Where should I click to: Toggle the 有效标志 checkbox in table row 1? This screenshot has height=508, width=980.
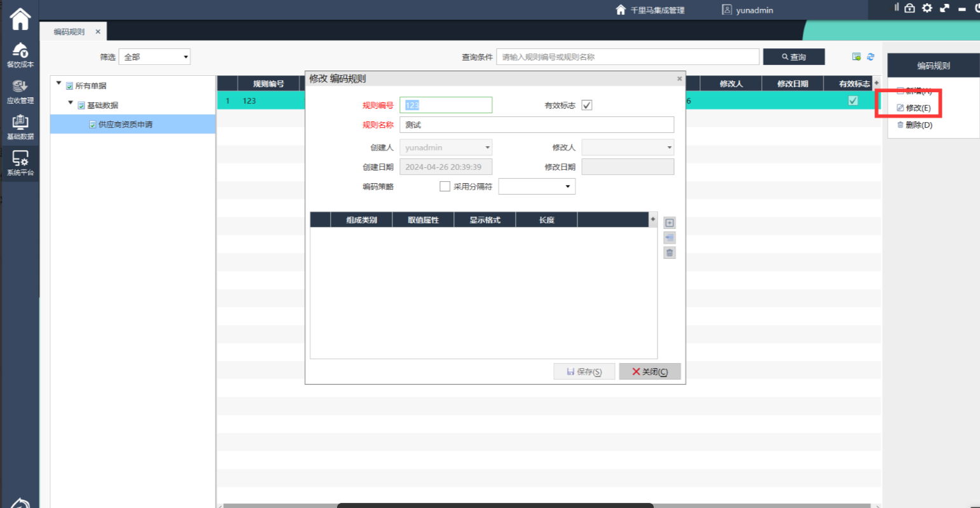tap(853, 100)
